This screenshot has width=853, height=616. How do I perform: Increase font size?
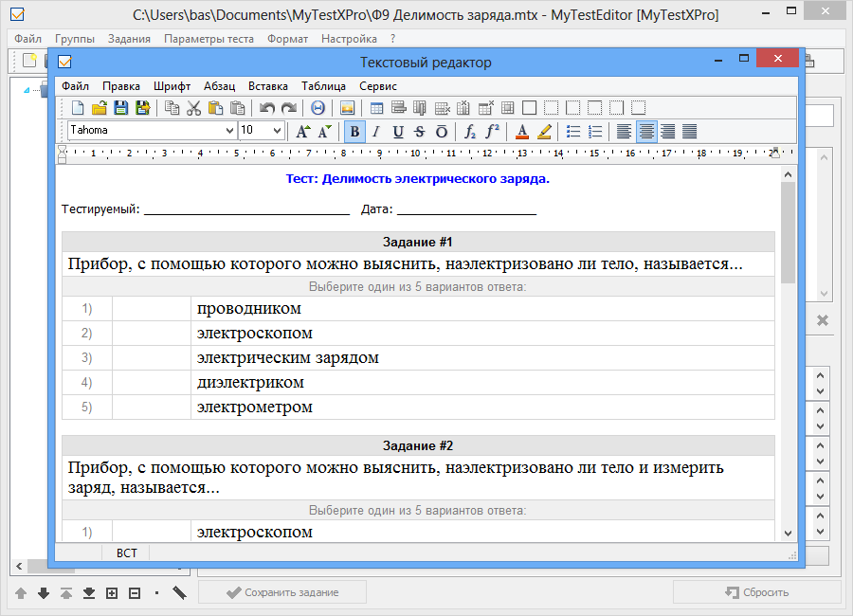[303, 131]
